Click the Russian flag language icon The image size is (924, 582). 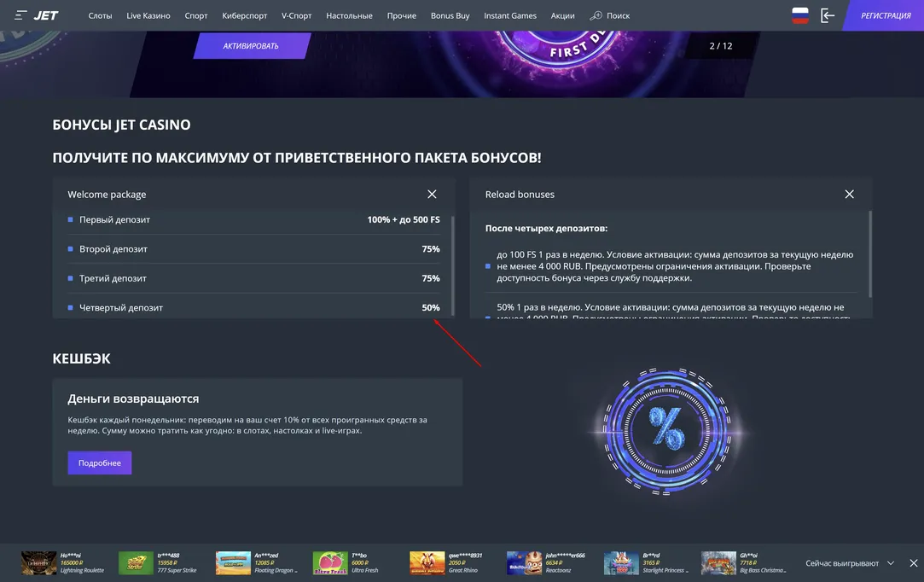point(793,13)
